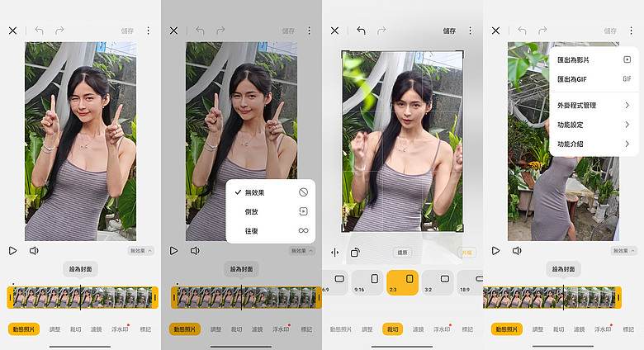Switch to 浮水印 tab in the first screen
644x350 pixels.
(120, 329)
